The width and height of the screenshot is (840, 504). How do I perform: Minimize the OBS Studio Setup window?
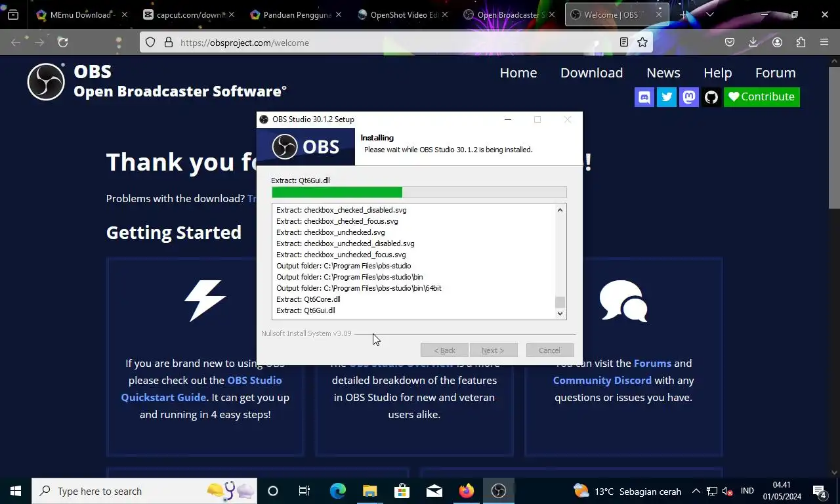508,119
